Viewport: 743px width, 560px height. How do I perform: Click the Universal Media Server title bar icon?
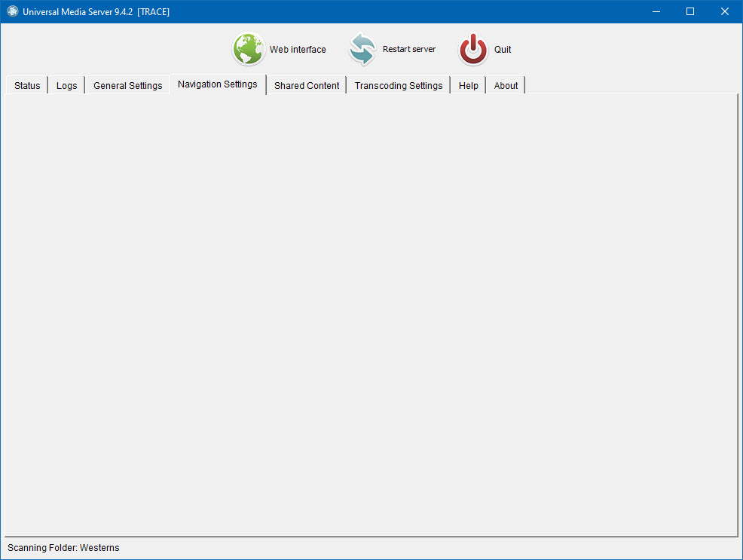click(x=13, y=11)
